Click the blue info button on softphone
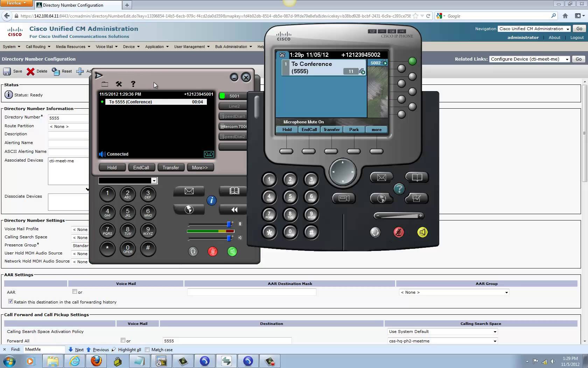Viewport: 588px width, 368px height. click(x=211, y=200)
